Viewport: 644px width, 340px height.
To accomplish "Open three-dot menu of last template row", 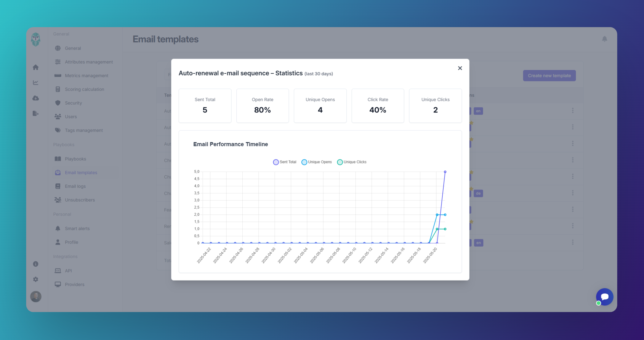I will 573,242.
